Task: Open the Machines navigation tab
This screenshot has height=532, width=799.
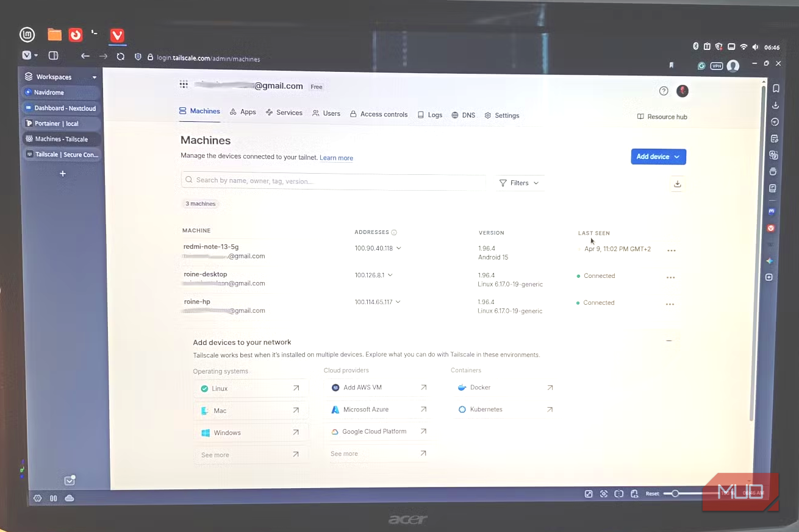Action: tap(199, 112)
